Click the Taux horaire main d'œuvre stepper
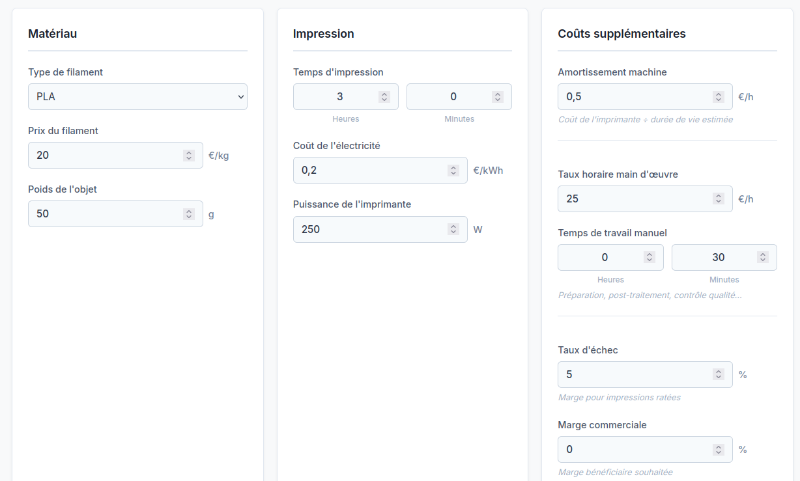 pyautogui.click(x=718, y=199)
